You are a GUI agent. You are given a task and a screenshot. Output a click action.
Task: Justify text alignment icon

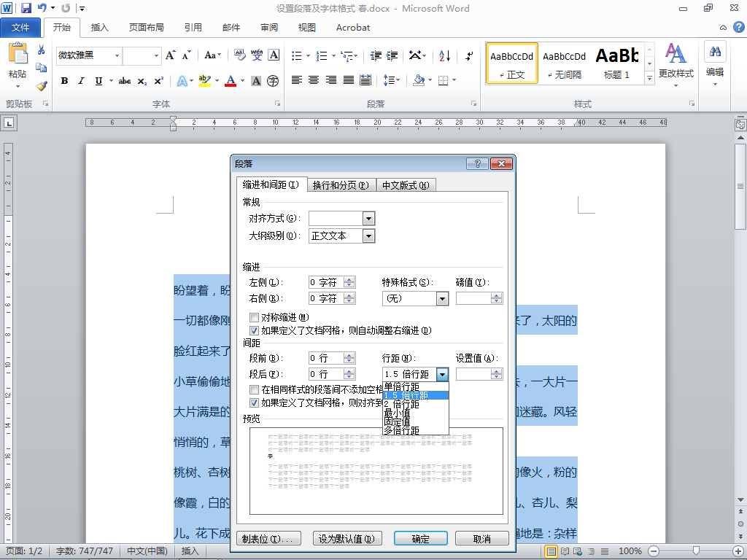[x=348, y=80]
